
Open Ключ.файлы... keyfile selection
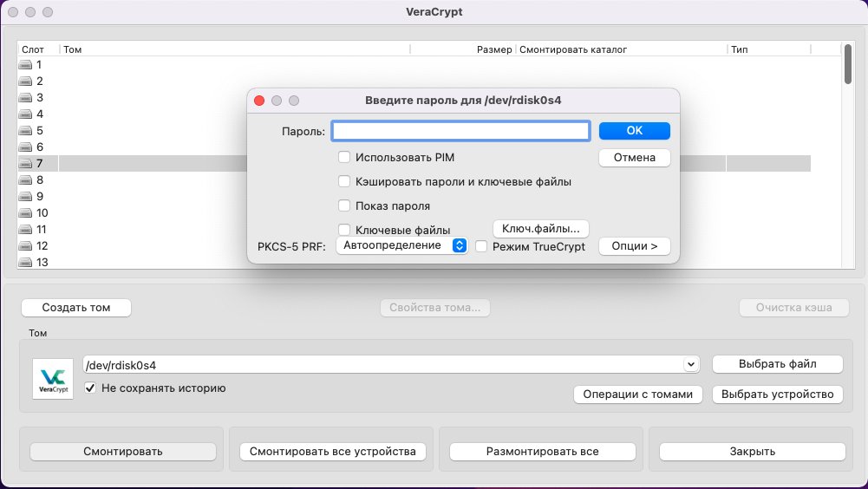(541, 229)
